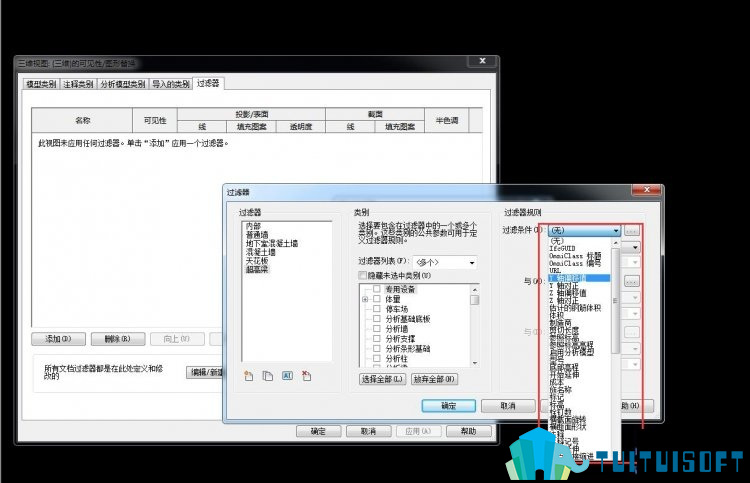Check the 停车场 category box

pyautogui.click(x=377, y=309)
